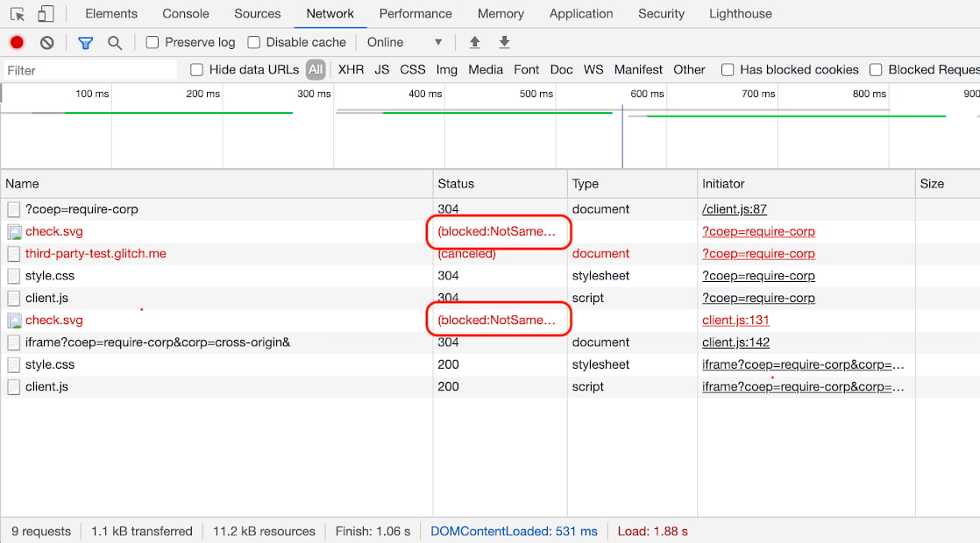
Task: Clear the network log
Action: 46,41
